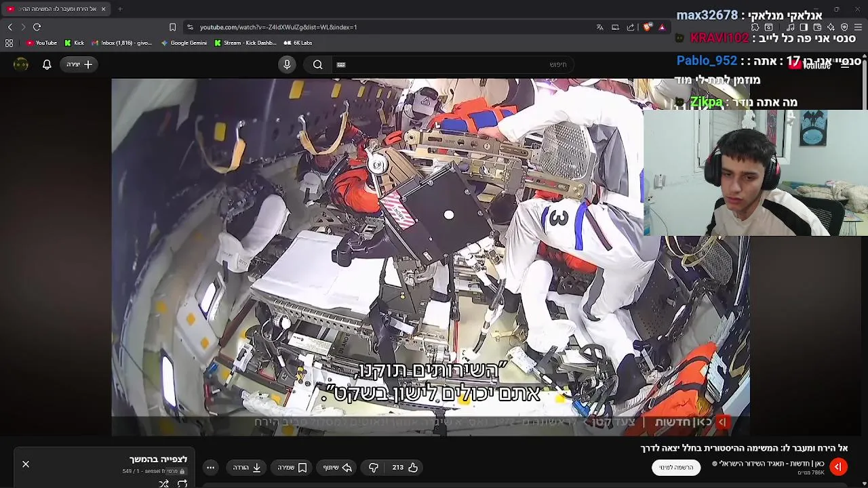Screen dimensions: 868x488
Task: Click the Download (הורדה) button
Action: click(x=247, y=468)
